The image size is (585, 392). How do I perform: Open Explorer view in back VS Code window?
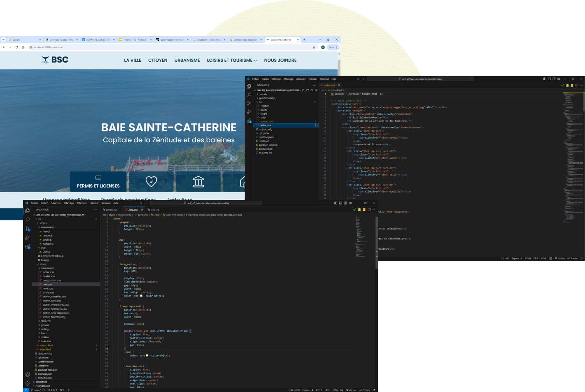[x=249, y=86]
